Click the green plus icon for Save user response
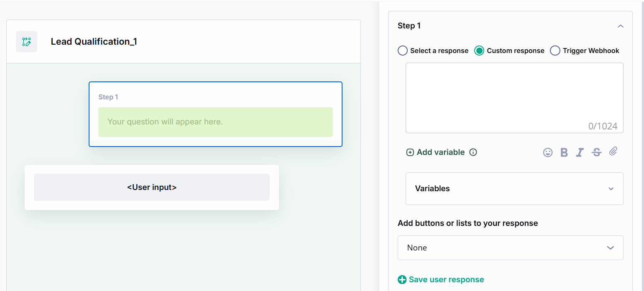The image size is (644, 291). point(402,280)
